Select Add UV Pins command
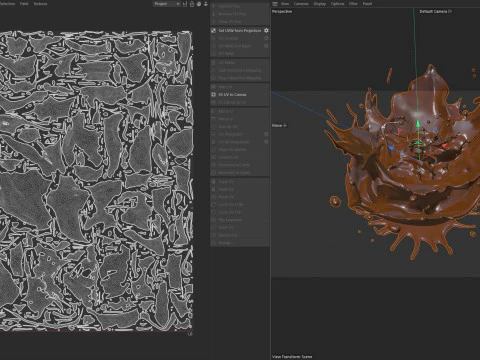The height and width of the screenshot is (360, 480). tap(240, 6)
